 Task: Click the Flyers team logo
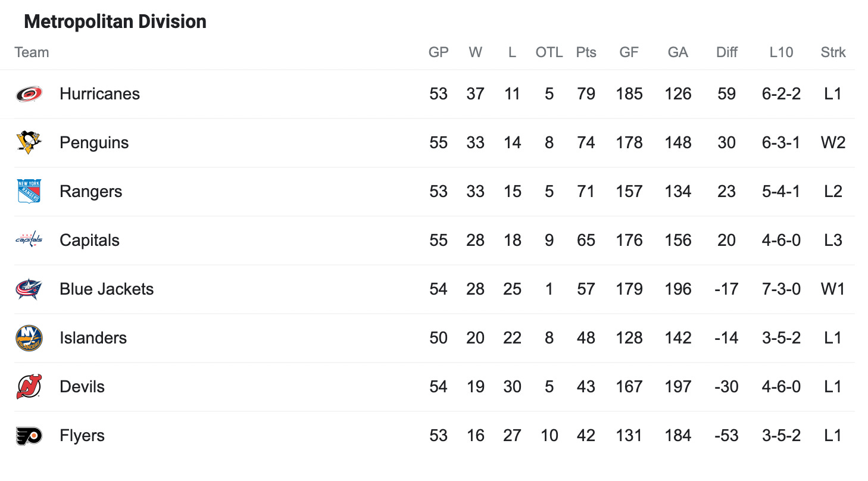point(29,436)
